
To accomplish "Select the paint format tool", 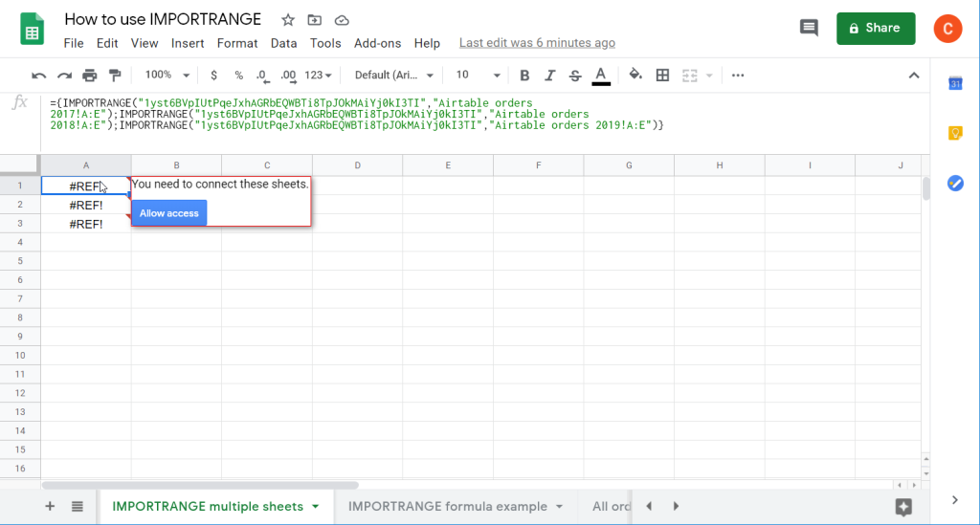I will coord(115,76).
